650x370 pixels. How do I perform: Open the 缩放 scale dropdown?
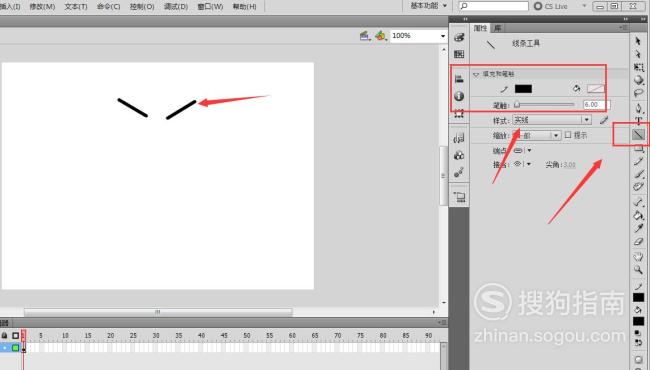(x=536, y=135)
